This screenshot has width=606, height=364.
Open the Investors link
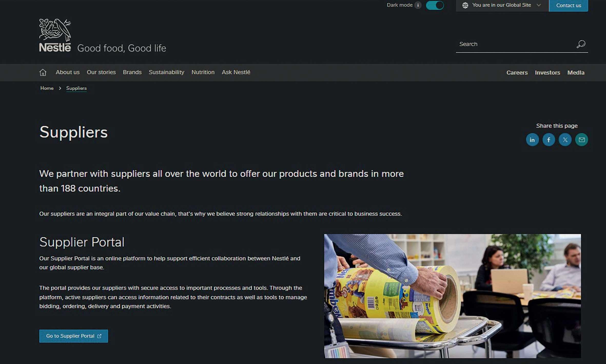click(547, 73)
